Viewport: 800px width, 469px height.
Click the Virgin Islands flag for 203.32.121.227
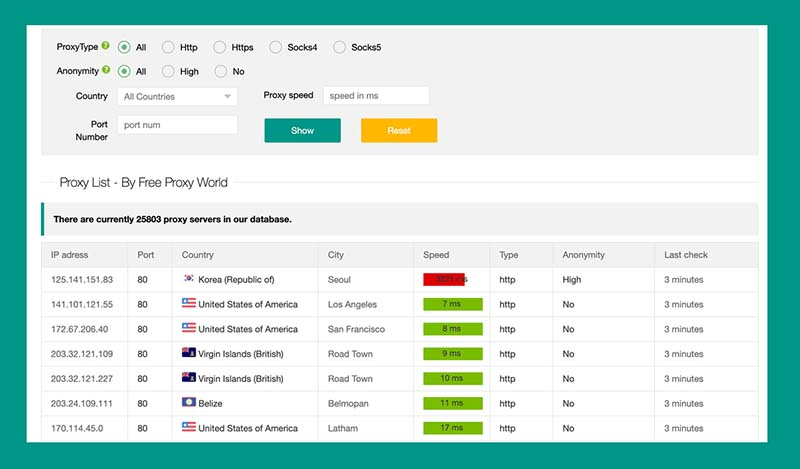click(188, 379)
